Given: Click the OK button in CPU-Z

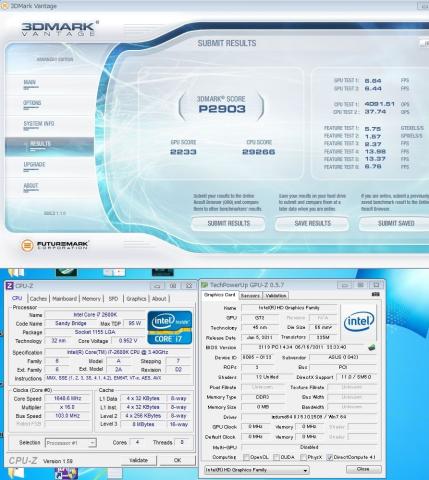Looking at the screenshot, I should pos(177,460).
